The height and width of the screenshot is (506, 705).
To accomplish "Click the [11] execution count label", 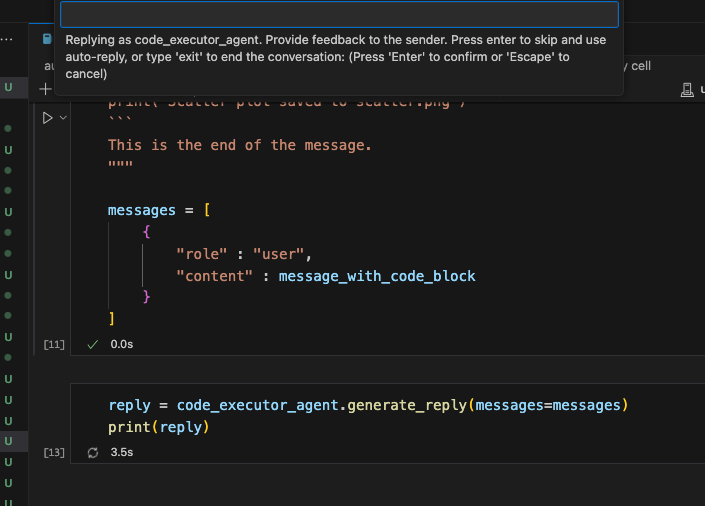I will coord(54,345).
